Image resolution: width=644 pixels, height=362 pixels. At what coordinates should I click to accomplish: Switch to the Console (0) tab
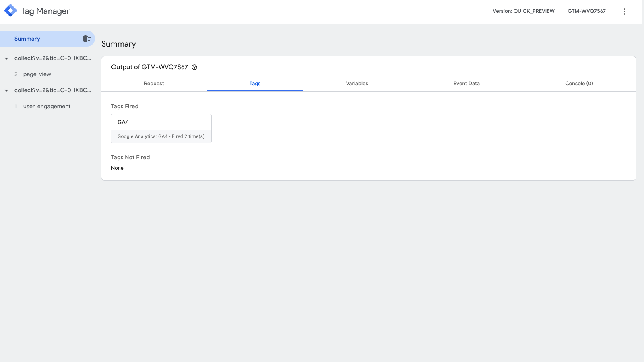click(579, 84)
